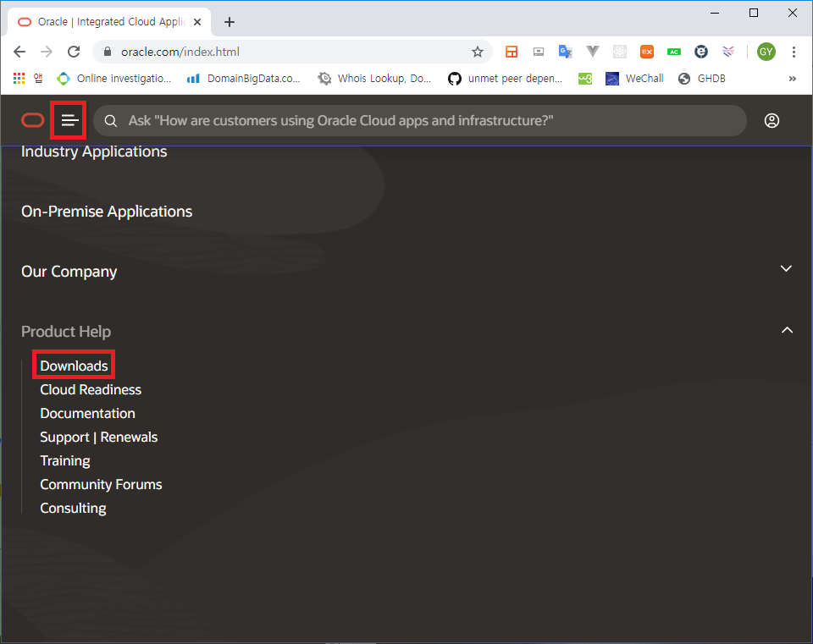
Task: Open DomainBigData.com bookmark
Action: pyautogui.click(x=244, y=78)
